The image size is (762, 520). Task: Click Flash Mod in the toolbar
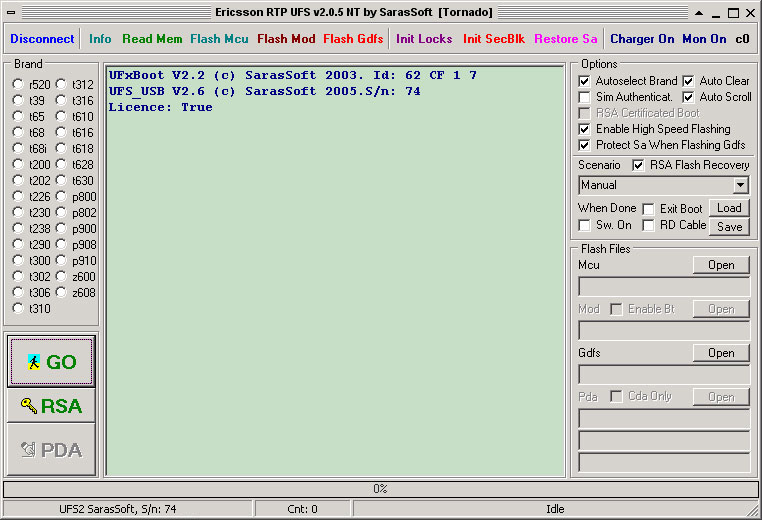[x=286, y=39]
